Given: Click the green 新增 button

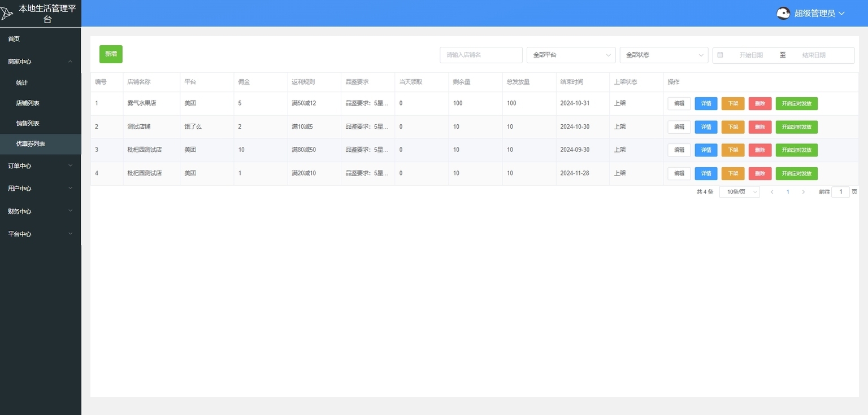Looking at the screenshot, I should (111, 54).
